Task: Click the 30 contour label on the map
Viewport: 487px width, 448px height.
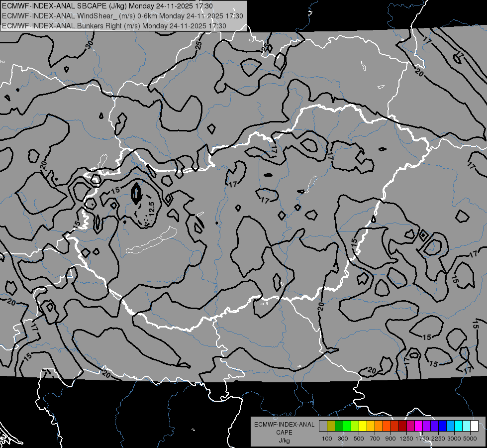Action: pyautogui.click(x=90, y=45)
